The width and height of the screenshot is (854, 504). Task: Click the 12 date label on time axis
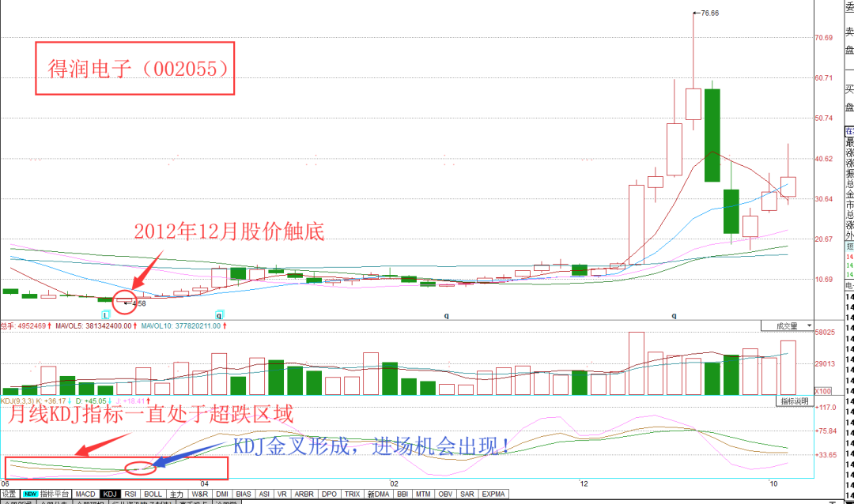584,483
